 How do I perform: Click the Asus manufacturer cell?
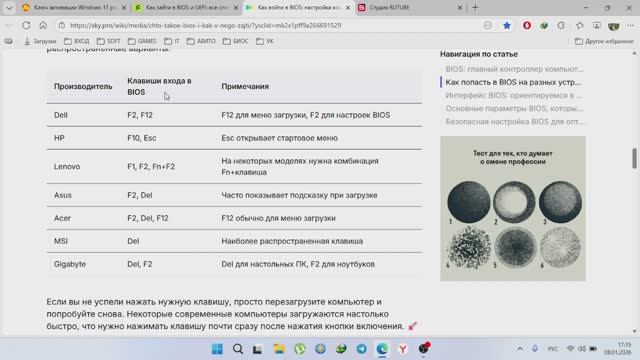pyautogui.click(x=62, y=195)
